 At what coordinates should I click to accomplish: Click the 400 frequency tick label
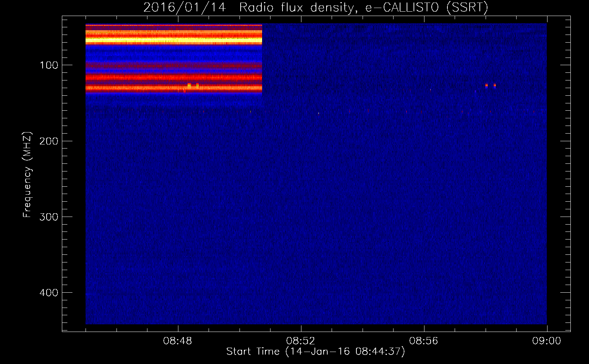click(x=49, y=292)
